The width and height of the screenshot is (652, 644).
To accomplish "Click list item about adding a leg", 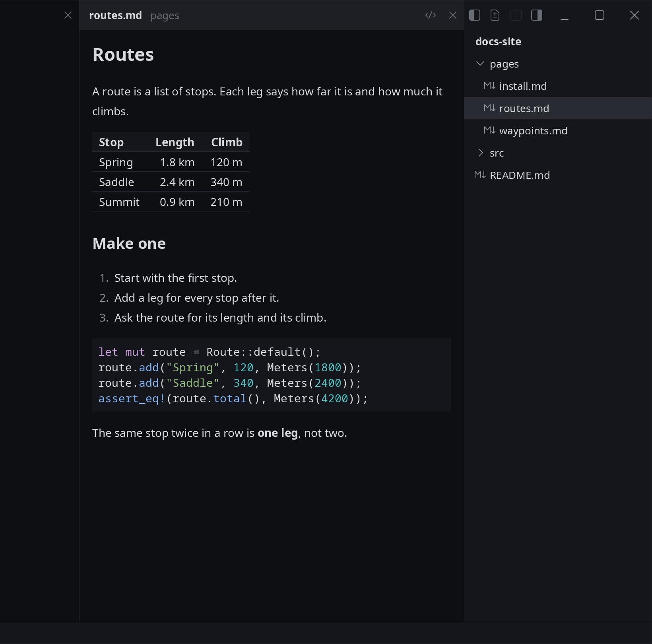I will tap(197, 298).
